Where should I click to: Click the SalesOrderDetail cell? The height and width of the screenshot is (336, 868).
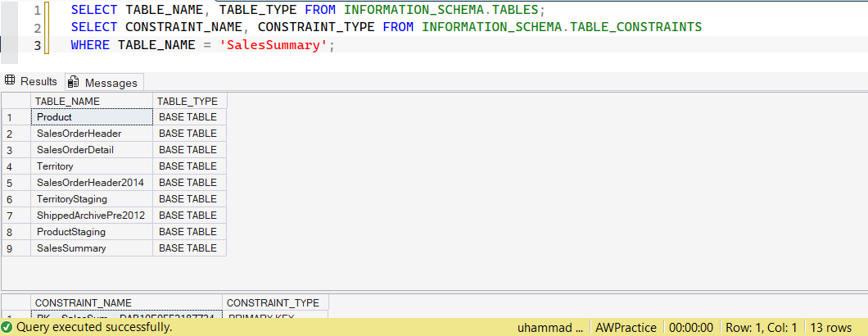(92, 150)
